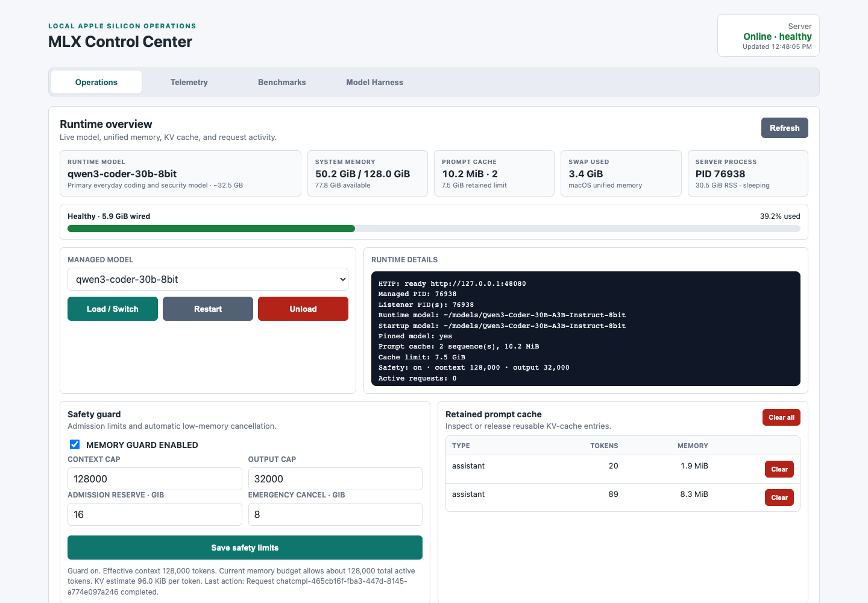Save the safety limits

pyautogui.click(x=245, y=548)
